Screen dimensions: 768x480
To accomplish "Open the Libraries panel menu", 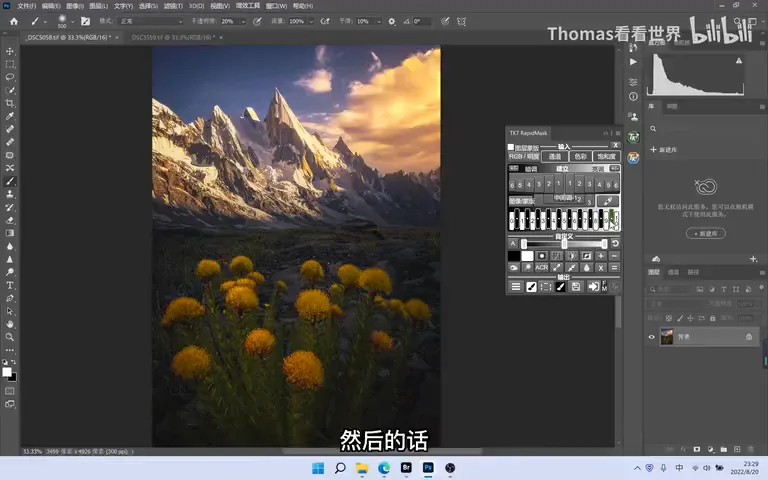I will point(762,106).
